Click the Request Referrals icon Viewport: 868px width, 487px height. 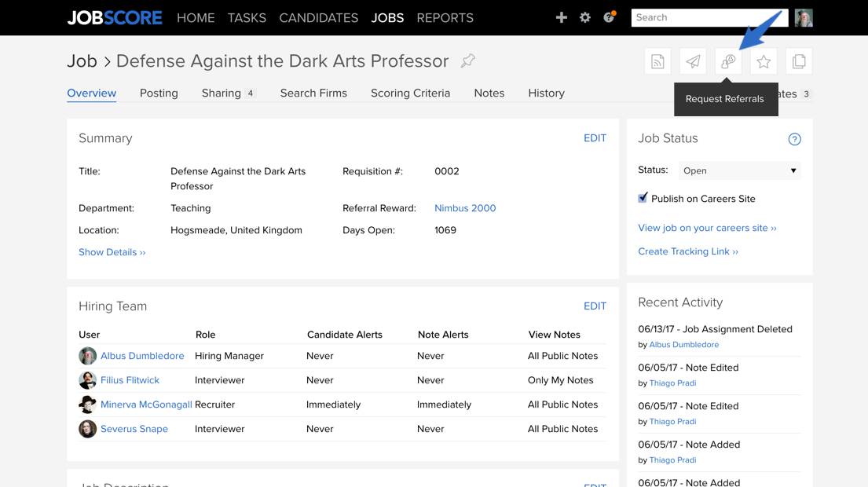(x=728, y=61)
